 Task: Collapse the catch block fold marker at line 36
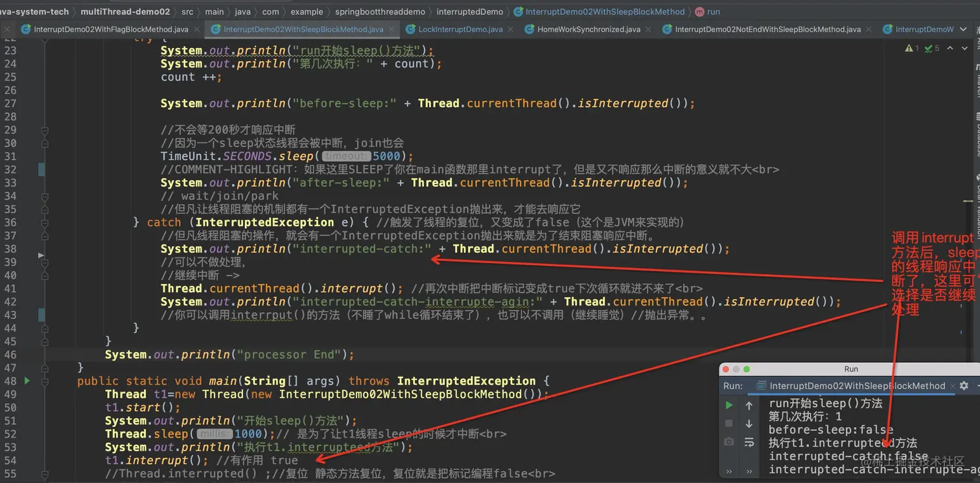tap(45, 222)
